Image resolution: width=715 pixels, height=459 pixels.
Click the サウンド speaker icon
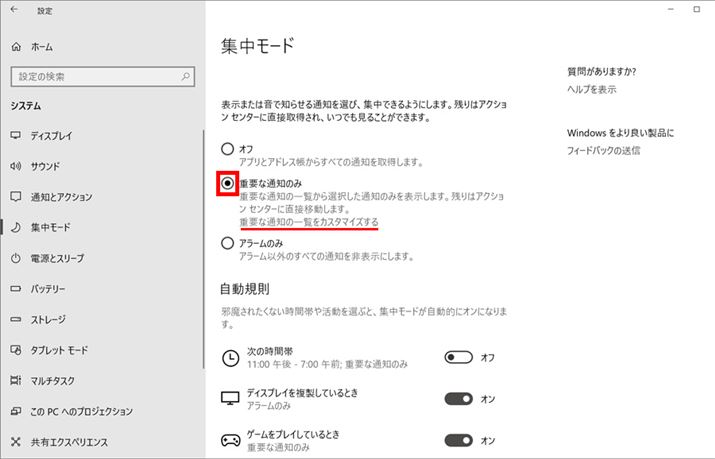tap(16, 166)
